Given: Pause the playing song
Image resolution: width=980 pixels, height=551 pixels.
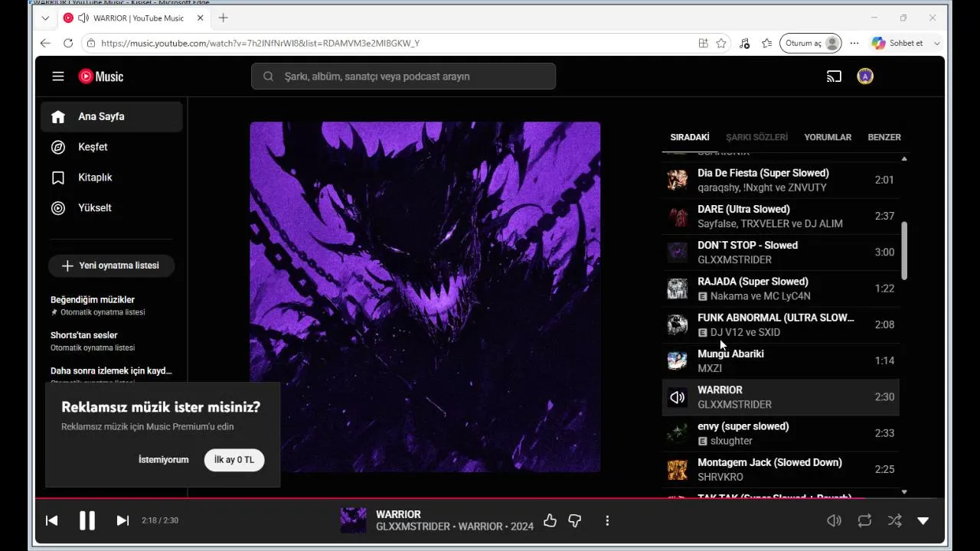Looking at the screenshot, I should pyautogui.click(x=87, y=520).
